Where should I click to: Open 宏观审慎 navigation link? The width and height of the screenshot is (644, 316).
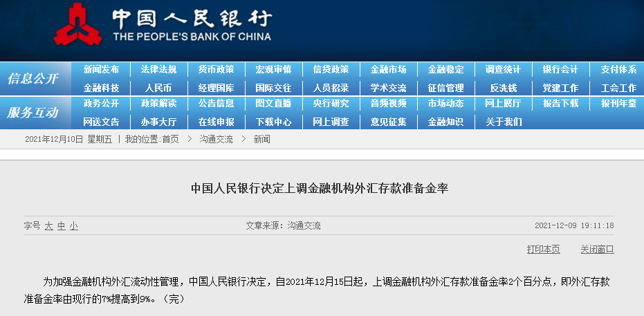point(273,70)
